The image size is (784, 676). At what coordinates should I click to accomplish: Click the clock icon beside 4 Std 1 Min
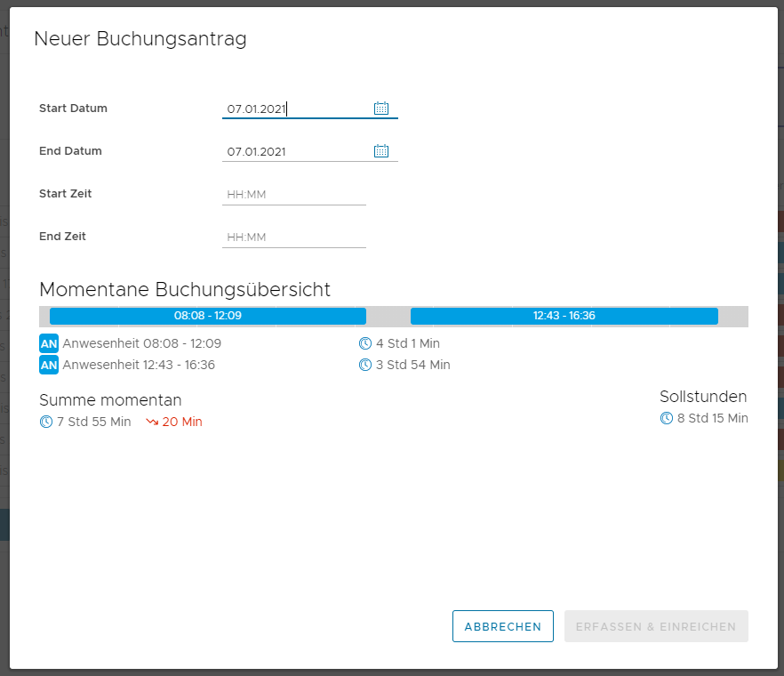click(x=364, y=343)
